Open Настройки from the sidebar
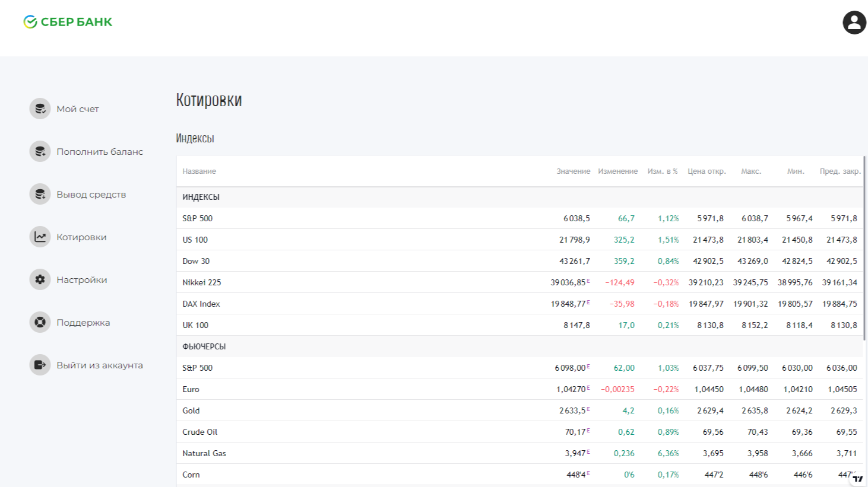This screenshot has width=868, height=487. point(82,280)
